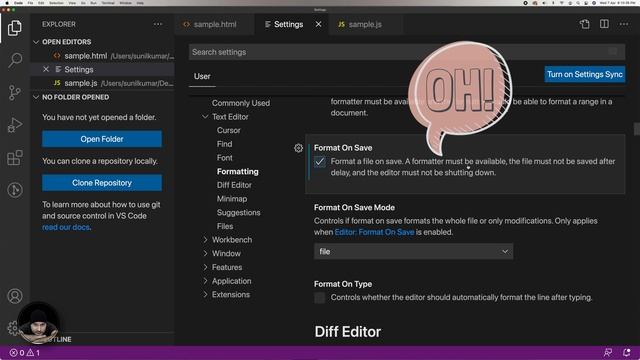Screen dimensions: 640x360
Task: Open the Run and Debug view
Action: pos(15,125)
